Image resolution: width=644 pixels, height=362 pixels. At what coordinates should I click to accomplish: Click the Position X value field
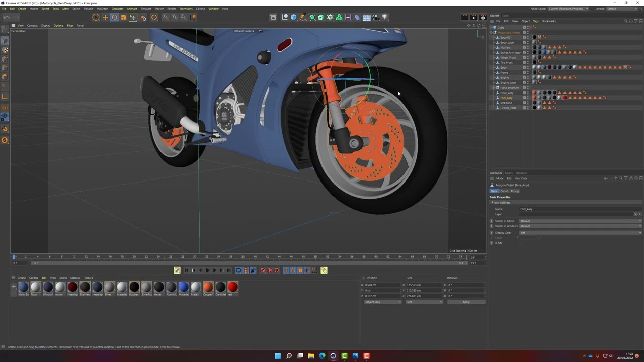coord(382,285)
